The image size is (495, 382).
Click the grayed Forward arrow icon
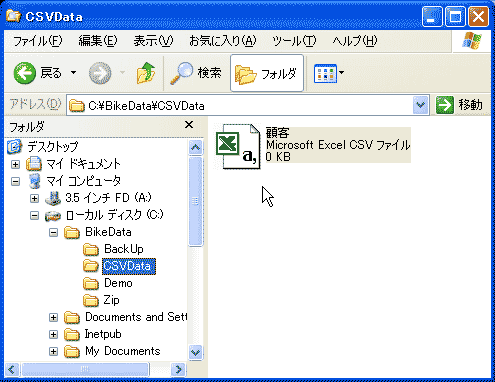pyautogui.click(x=100, y=73)
